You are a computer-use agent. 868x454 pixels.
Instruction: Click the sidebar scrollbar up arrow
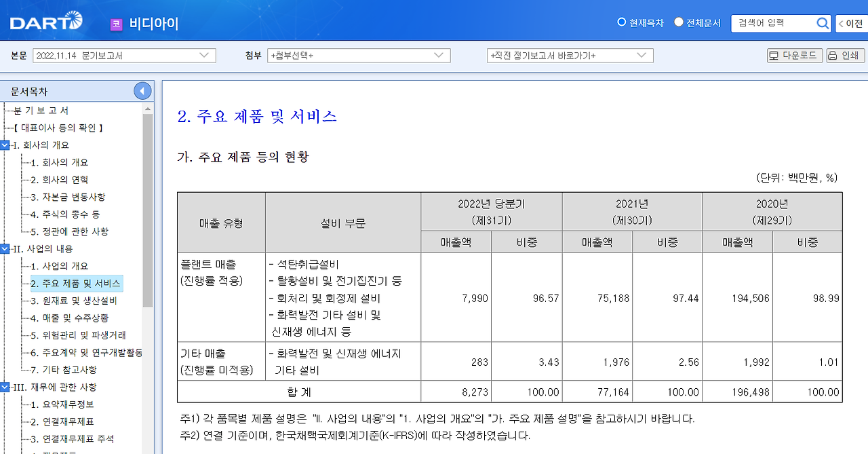click(148, 110)
